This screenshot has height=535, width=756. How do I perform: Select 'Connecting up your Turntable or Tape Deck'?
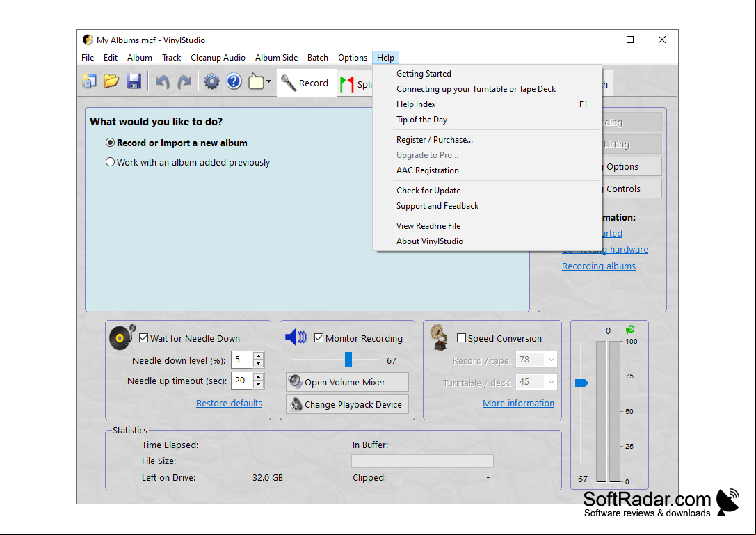coord(487,89)
